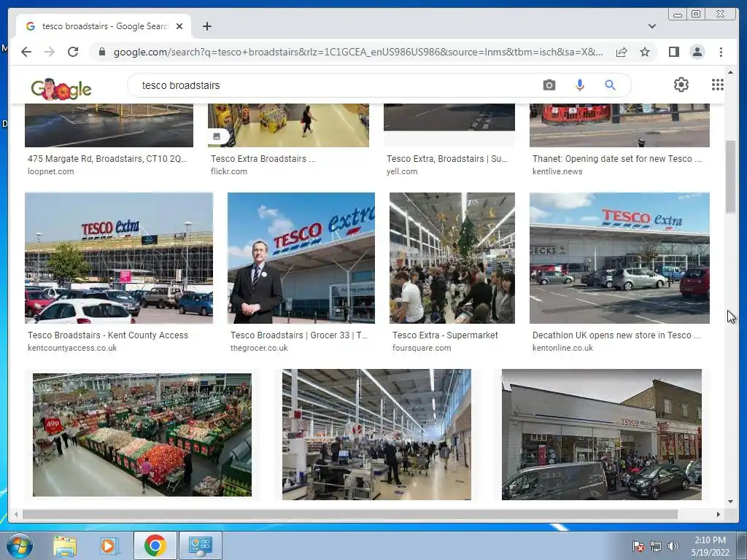Open kentonline Decathlon Tesco Extra photo
Screen dimensions: 747x560
(619, 258)
